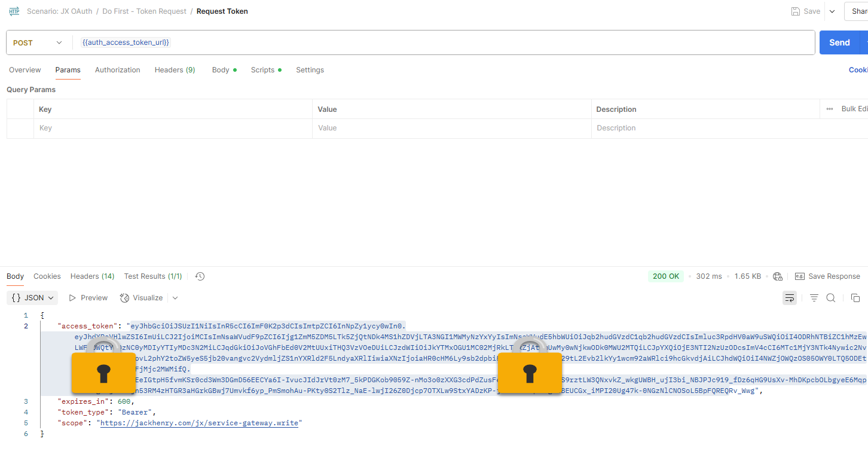Screen dimensions: 868x454
Task: Open Bulk Edit ellipsis icon in Query Params
Action: pyautogui.click(x=829, y=109)
